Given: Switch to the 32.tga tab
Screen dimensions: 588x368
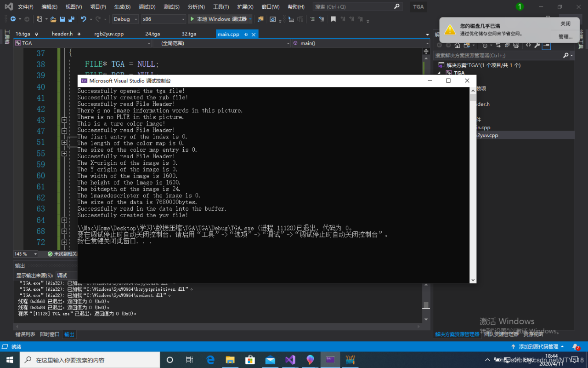Looking at the screenshot, I should pyautogui.click(x=189, y=34).
